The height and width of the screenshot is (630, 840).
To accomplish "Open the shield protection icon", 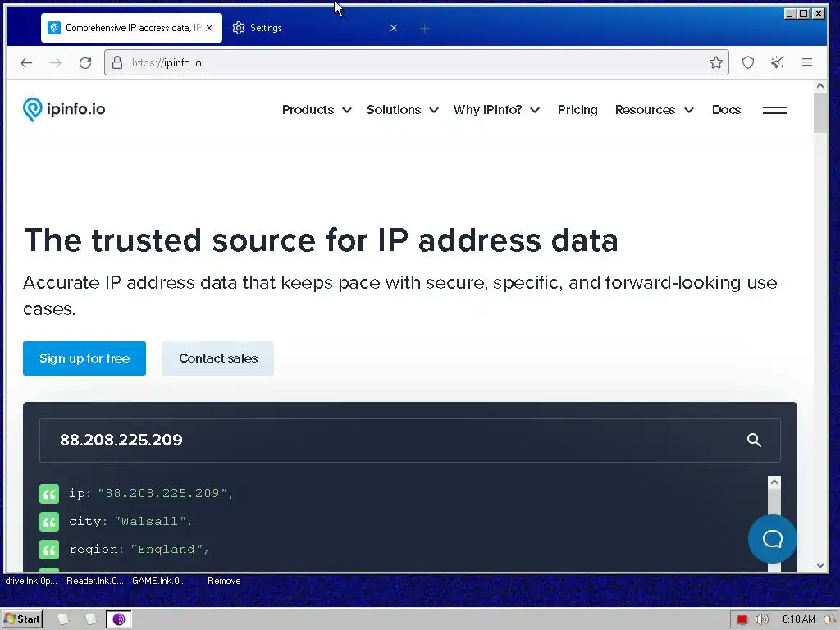I will 748,62.
